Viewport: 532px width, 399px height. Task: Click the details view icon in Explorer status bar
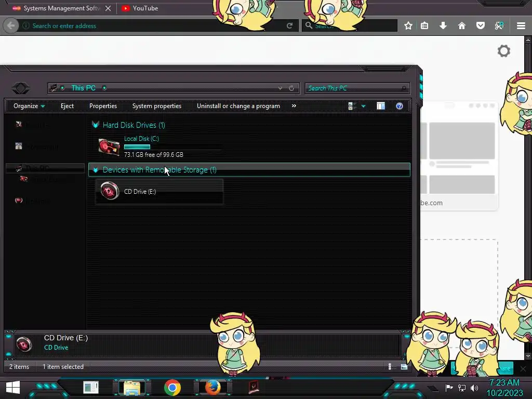(x=391, y=367)
